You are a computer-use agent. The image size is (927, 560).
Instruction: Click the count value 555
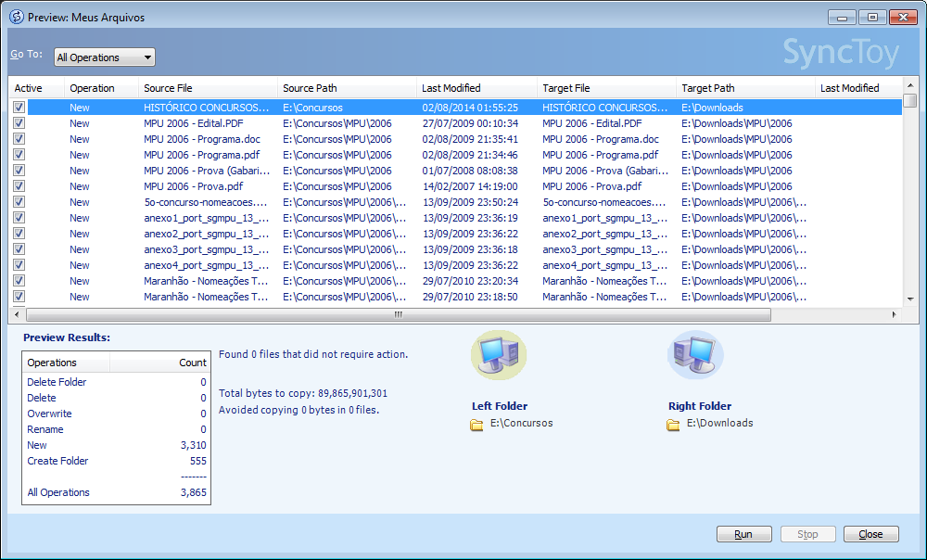pos(198,461)
